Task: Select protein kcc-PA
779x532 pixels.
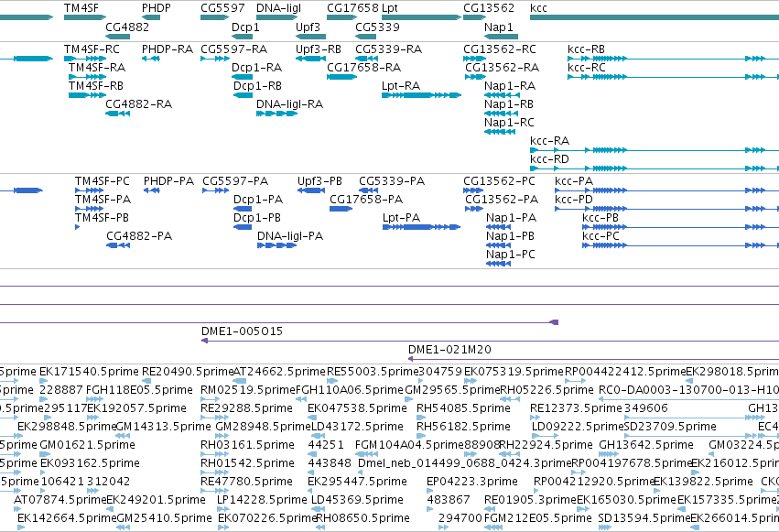Action: 574,181
